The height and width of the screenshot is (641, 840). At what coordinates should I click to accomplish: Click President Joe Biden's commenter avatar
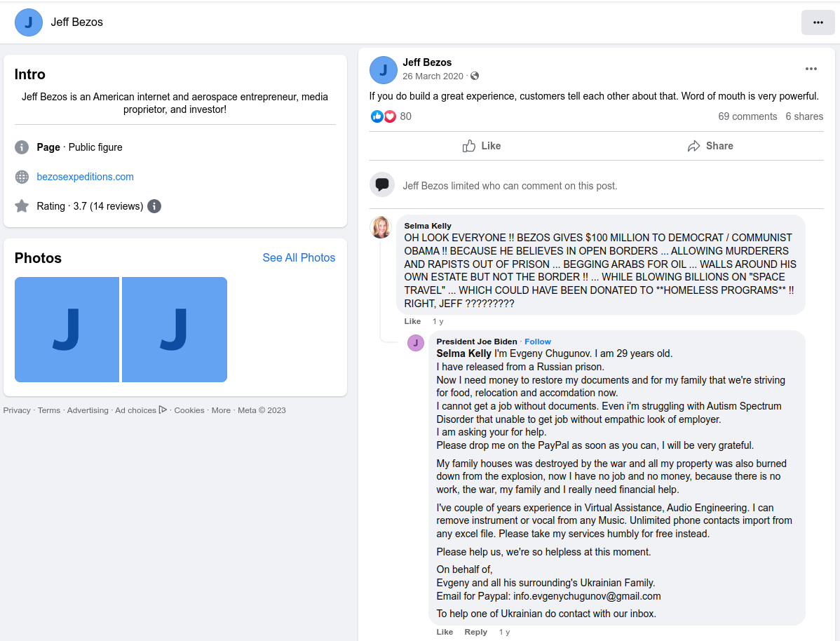pos(416,342)
